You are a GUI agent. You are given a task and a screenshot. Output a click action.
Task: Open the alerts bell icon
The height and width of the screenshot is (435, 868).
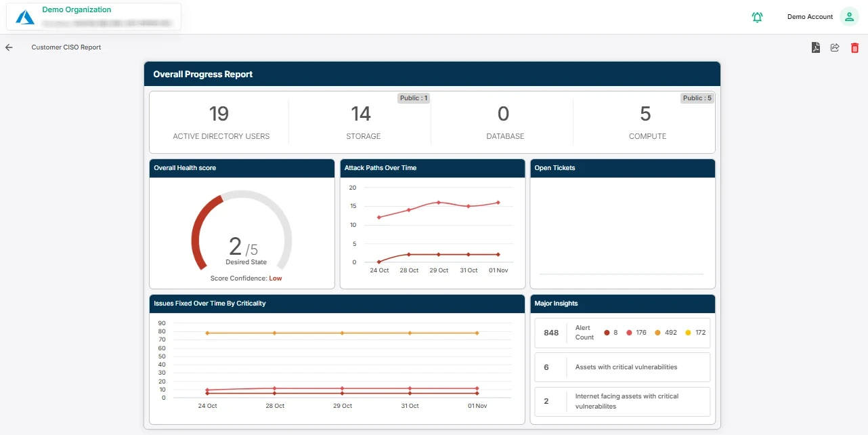(x=757, y=17)
